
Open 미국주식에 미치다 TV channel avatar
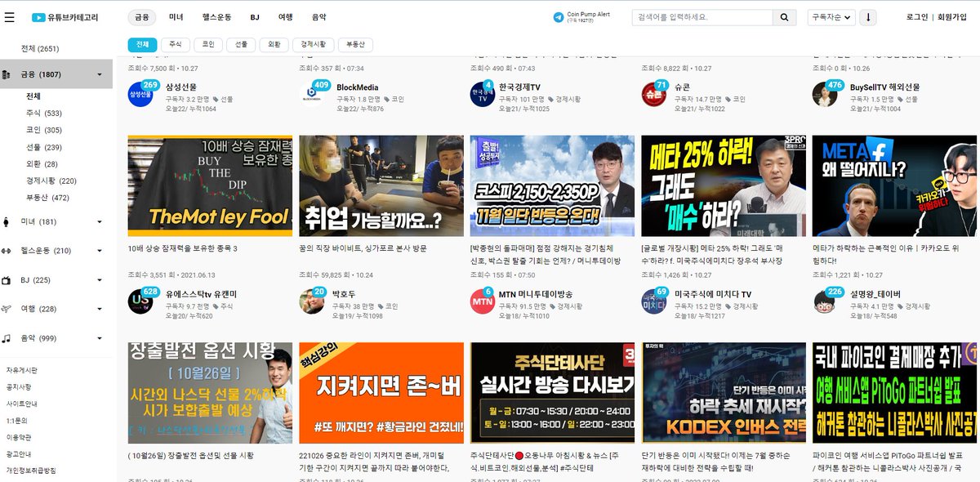pyautogui.click(x=654, y=301)
